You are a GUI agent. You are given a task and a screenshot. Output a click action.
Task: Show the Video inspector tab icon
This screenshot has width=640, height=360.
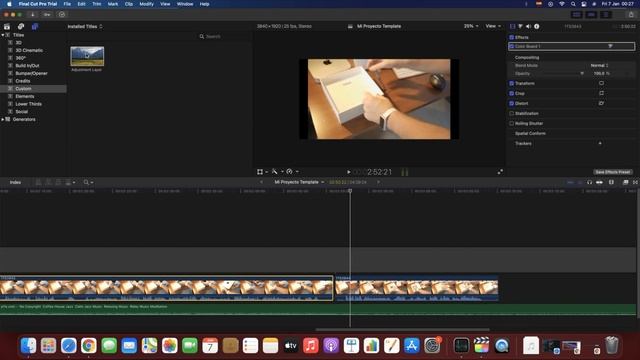[x=513, y=26]
